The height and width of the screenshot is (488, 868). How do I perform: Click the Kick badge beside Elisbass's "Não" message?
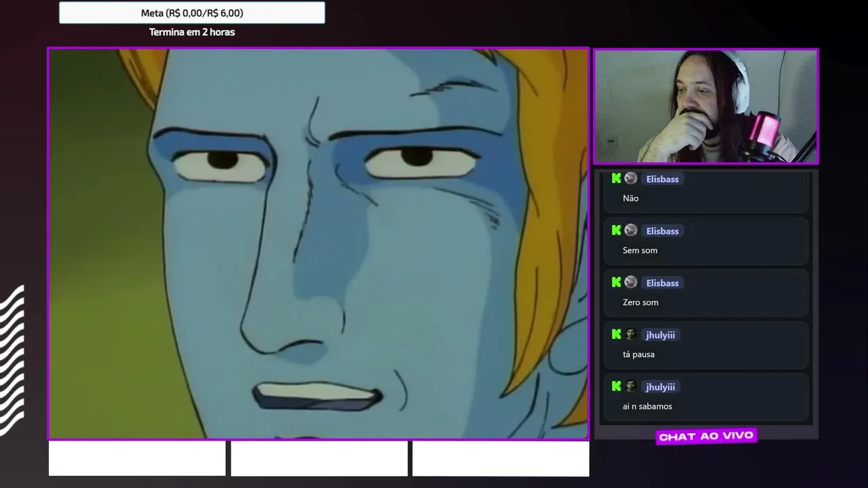[616, 178]
